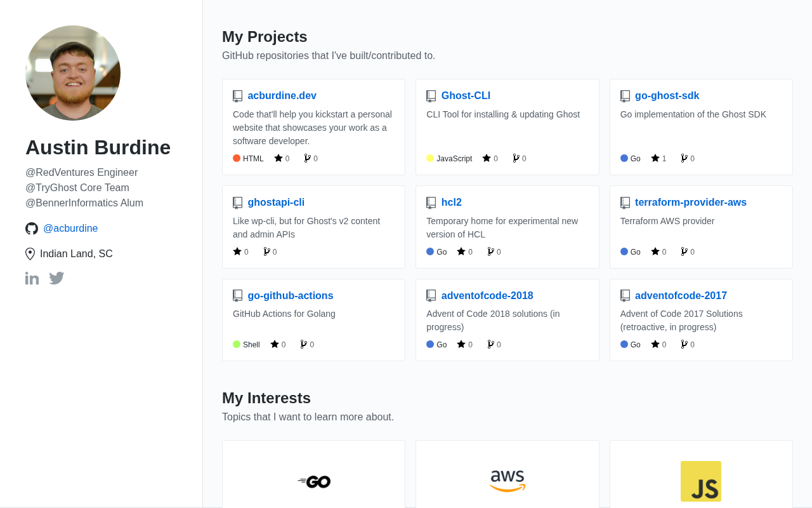The width and height of the screenshot is (812, 508).
Task: Select the JS JavaScript logo
Action: click(x=701, y=481)
